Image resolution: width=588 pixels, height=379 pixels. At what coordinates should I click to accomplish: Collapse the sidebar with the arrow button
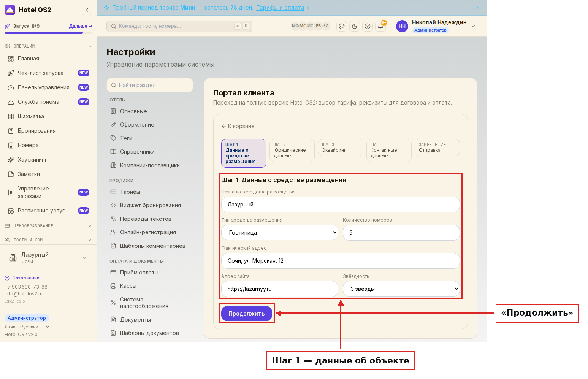(87, 10)
